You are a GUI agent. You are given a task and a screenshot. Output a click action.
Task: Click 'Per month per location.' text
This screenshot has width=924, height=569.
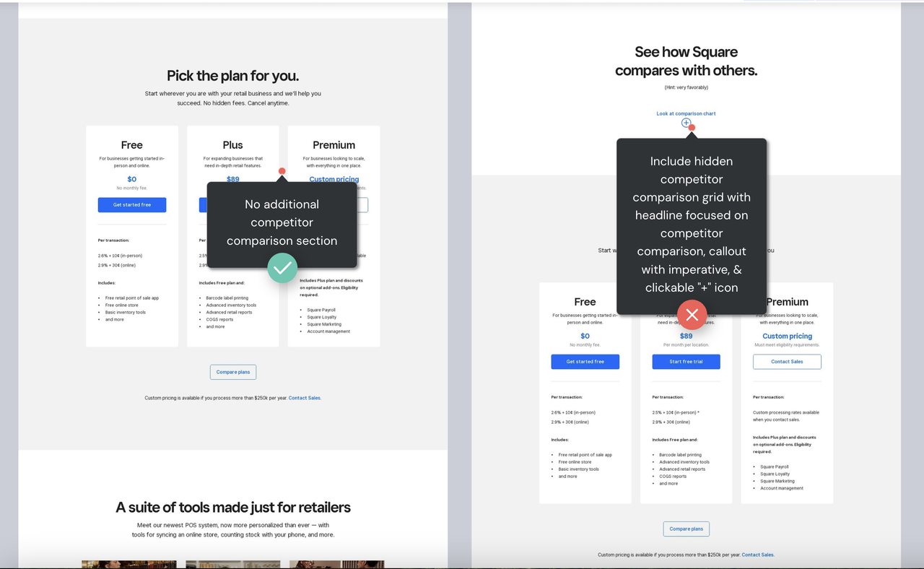(x=686, y=345)
